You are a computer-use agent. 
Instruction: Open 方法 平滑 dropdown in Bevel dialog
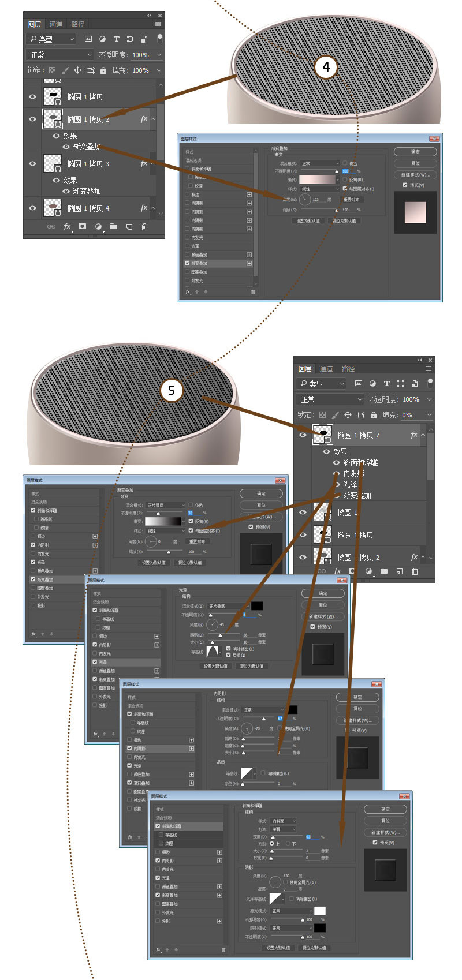(284, 829)
